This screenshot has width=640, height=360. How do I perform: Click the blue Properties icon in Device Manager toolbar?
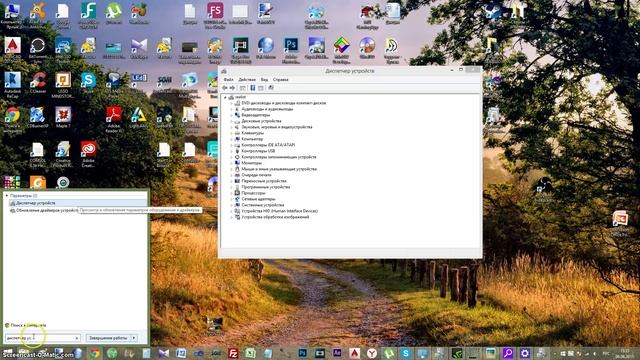click(253, 88)
